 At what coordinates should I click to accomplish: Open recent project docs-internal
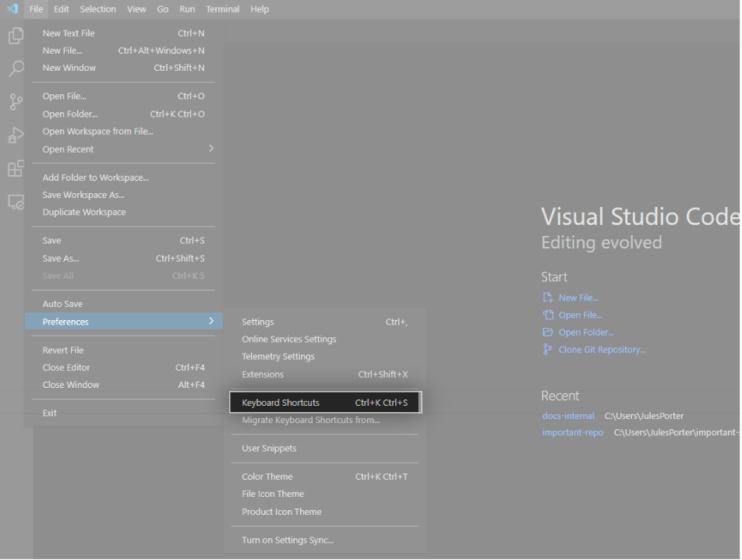[x=568, y=416]
